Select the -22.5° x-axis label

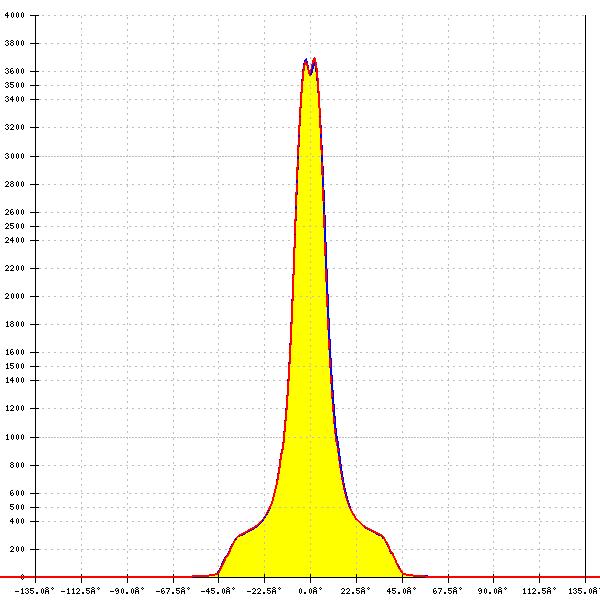(264, 591)
